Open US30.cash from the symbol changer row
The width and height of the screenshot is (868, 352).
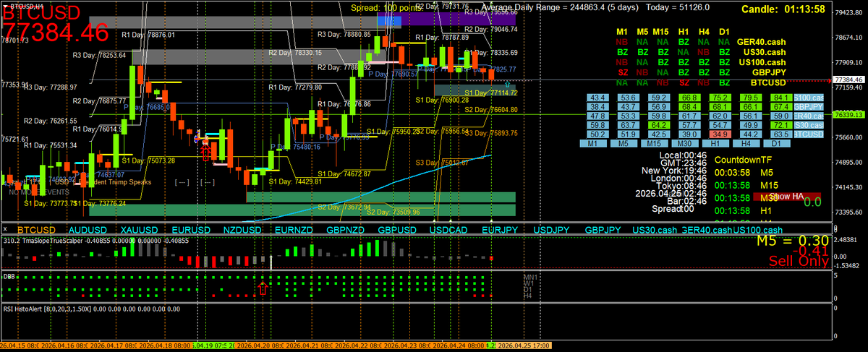(655, 229)
